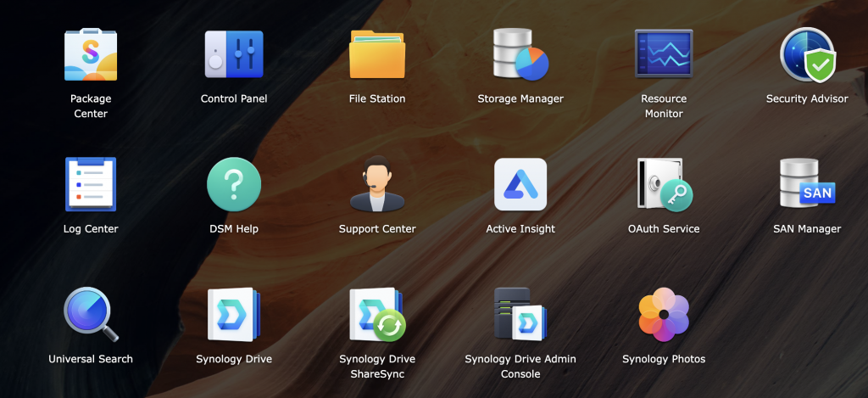868x398 pixels.
Task: Click the "File Station" text label
Action: (x=377, y=98)
